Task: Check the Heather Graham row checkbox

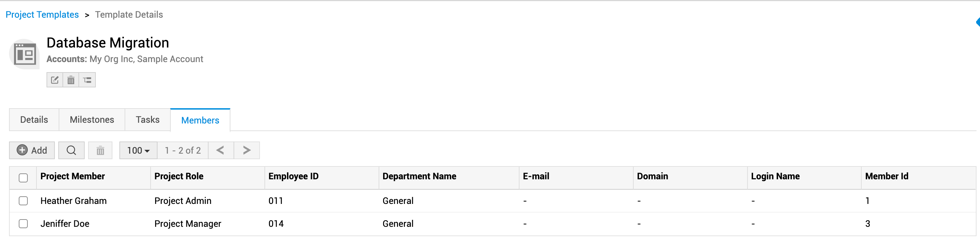Action: click(23, 201)
